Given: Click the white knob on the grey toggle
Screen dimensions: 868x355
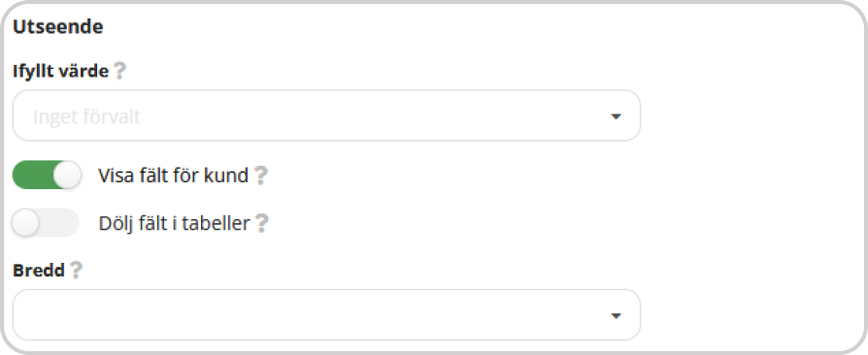Looking at the screenshot, I should point(25,223).
